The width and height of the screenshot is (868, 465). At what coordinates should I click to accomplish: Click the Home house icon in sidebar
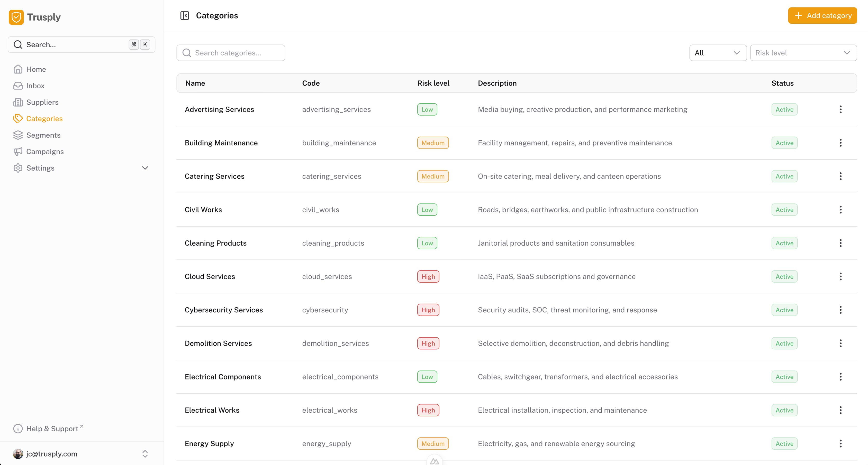18,69
